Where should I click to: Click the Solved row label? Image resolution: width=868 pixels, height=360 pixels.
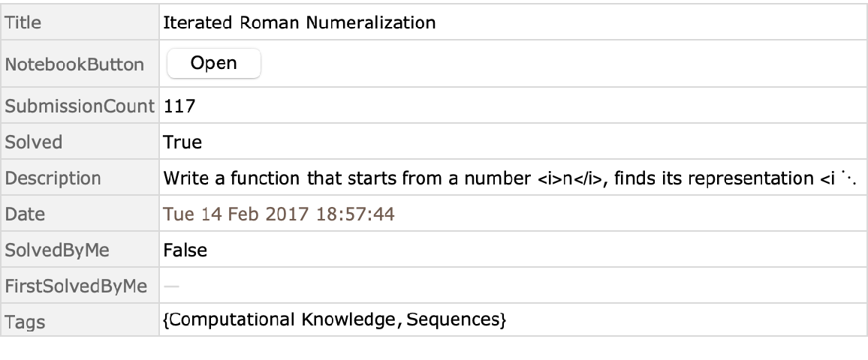(x=33, y=142)
